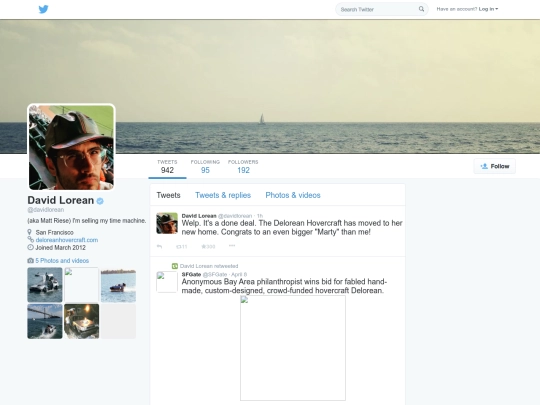
Task: Switch to Photos & videos tab
Action: [293, 195]
